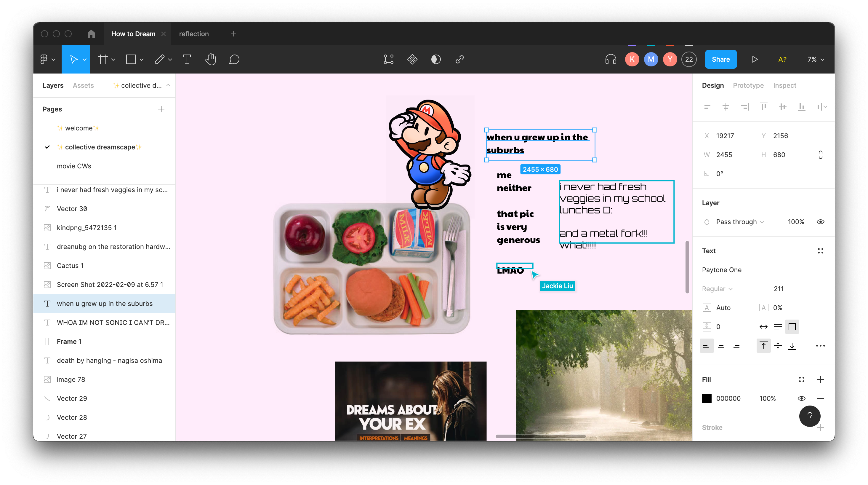Screen dimensions: 868x485
Task: Select the Text tool in toolbar
Action: [187, 59]
